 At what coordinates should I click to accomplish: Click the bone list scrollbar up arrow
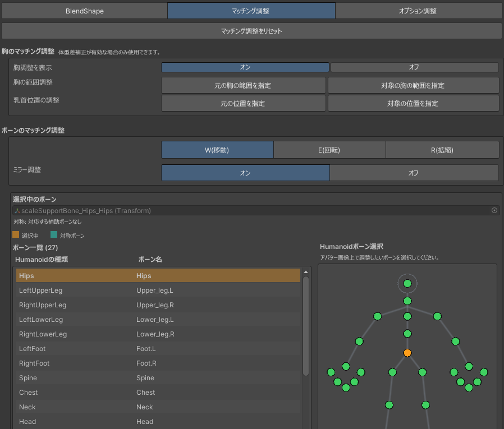pyautogui.click(x=306, y=272)
